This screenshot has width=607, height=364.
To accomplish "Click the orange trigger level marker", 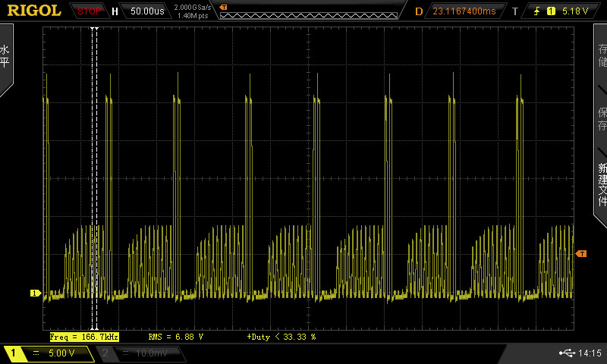I will tap(582, 253).
